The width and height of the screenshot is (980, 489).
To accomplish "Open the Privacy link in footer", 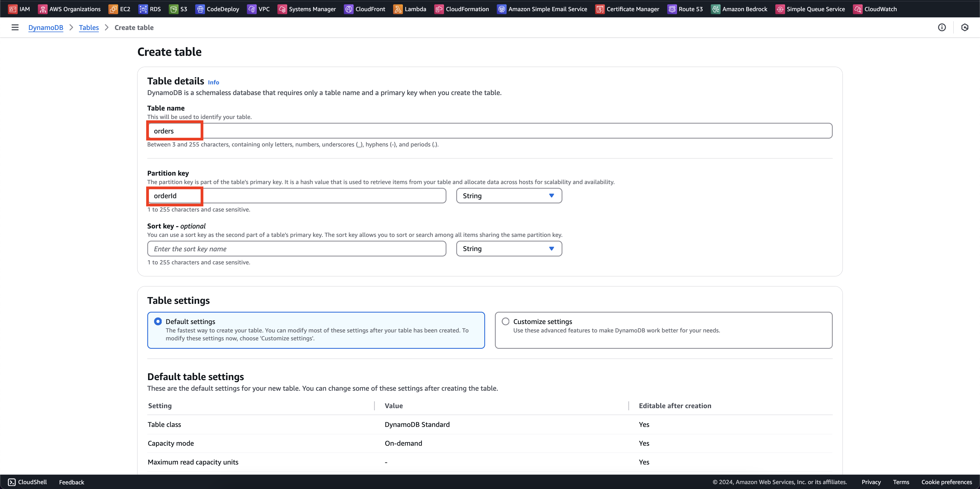I will (x=871, y=482).
